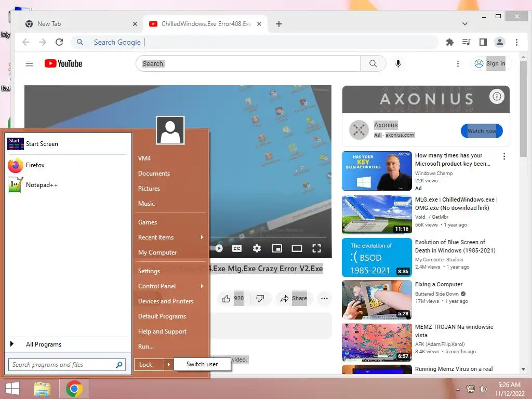Viewport: 532px width, 399px height.
Task: Click the user account picture in start menu
Action: tap(170, 130)
